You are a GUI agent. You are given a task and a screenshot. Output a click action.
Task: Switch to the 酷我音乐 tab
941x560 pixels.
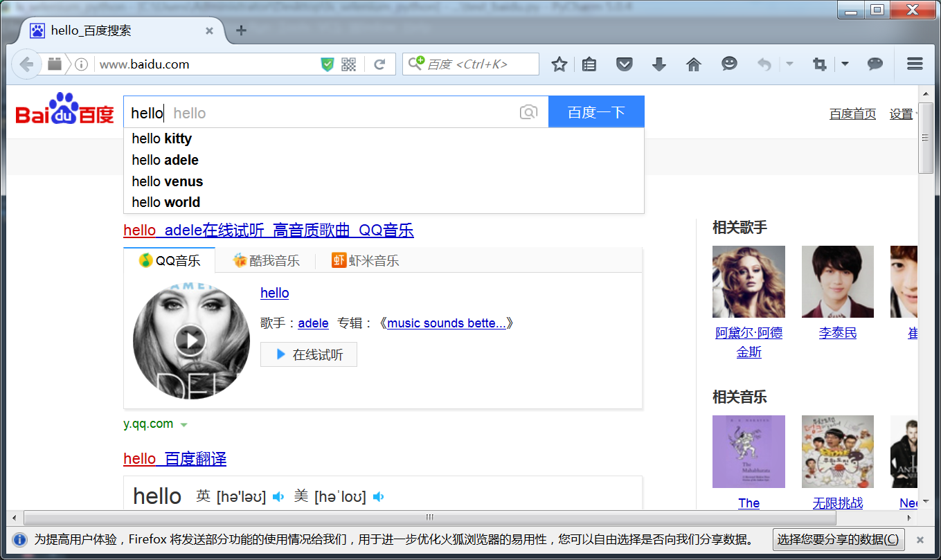[267, 261]
